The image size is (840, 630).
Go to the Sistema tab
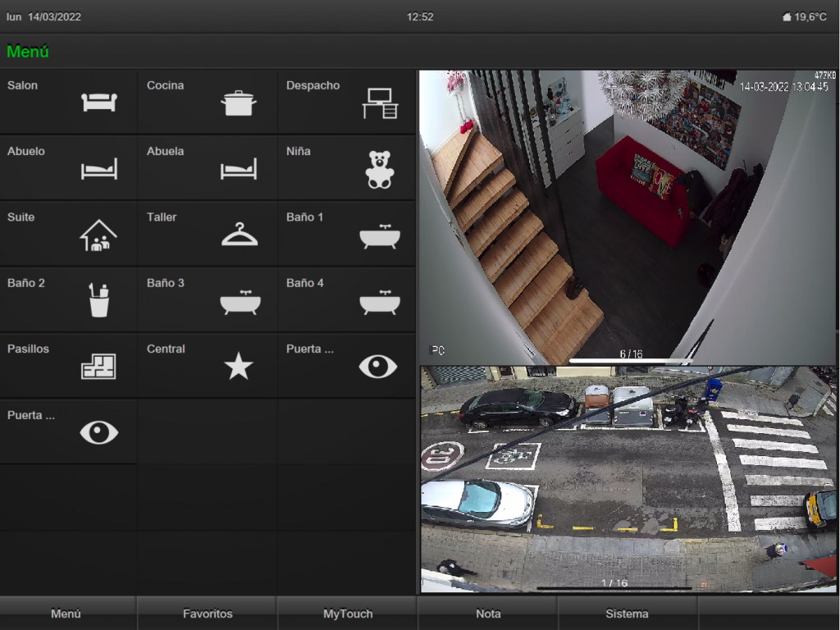tap(628, 614)
